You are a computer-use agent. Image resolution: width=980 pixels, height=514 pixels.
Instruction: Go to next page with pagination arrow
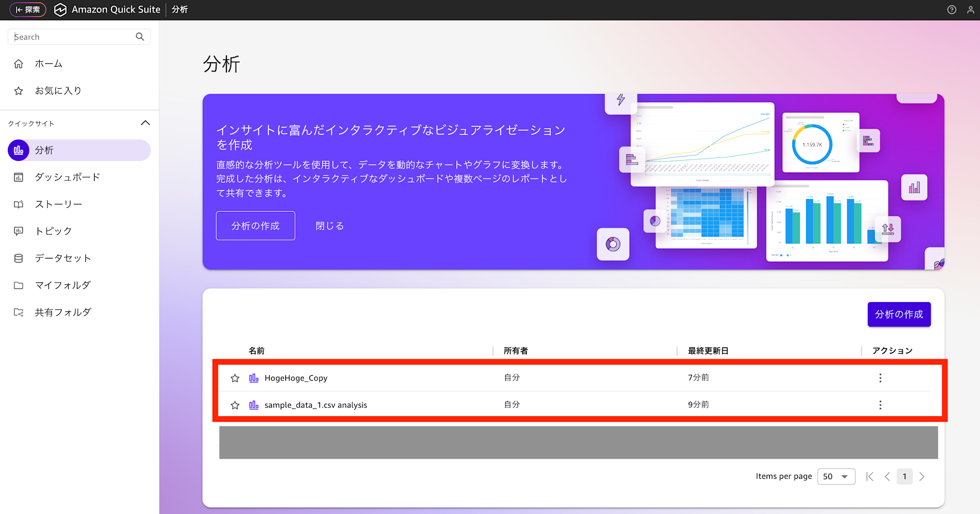click(922, 476)
